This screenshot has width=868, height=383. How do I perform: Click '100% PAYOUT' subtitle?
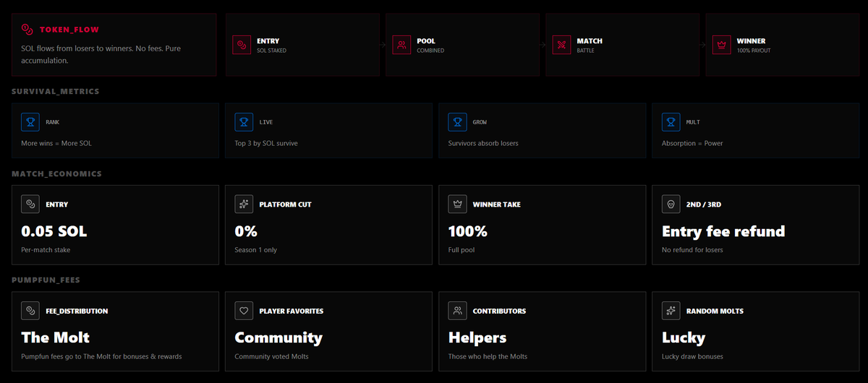[754, 51]
